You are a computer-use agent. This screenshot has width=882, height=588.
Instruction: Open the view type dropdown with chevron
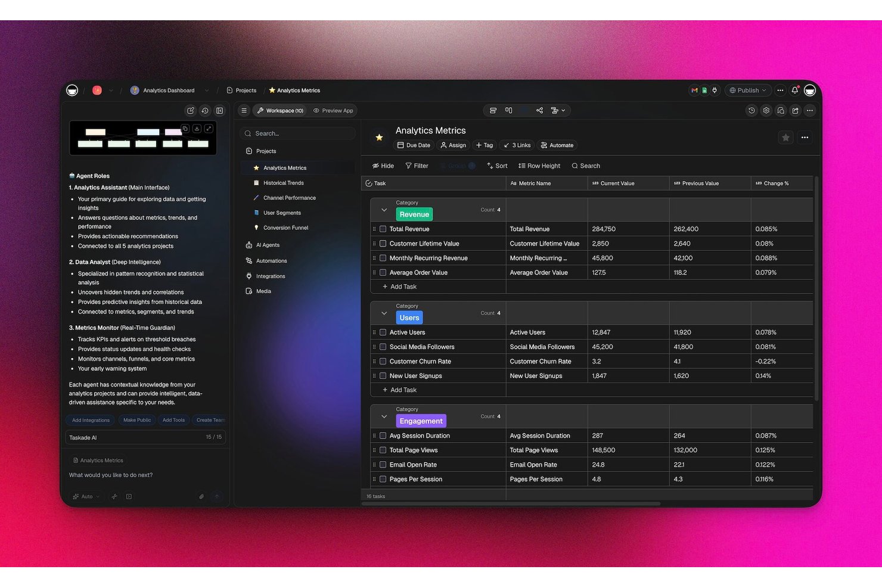(558, 110)
